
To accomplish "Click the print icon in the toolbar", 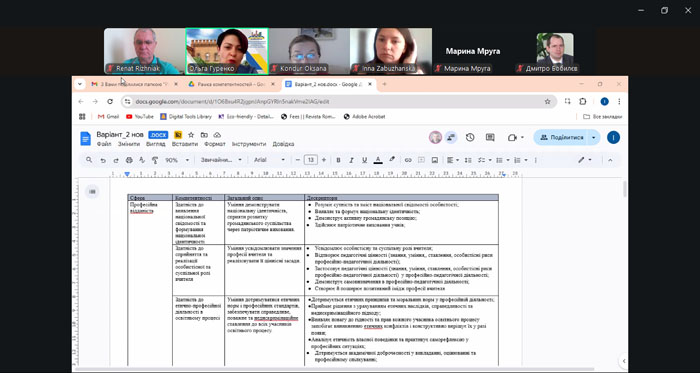I will pos(129,160).
